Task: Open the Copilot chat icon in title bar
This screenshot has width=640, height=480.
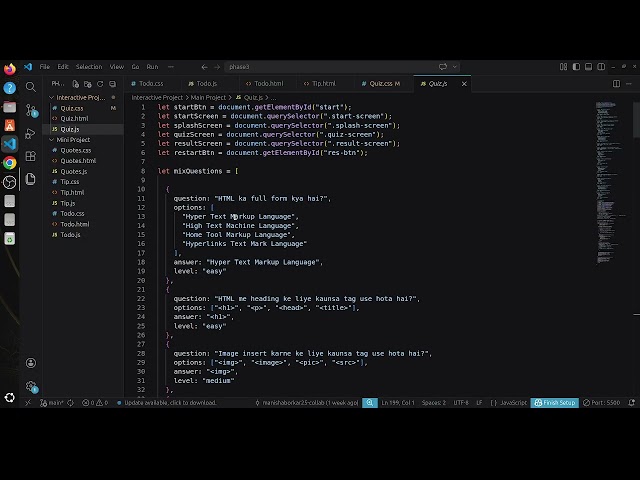Action: (443, 67)
